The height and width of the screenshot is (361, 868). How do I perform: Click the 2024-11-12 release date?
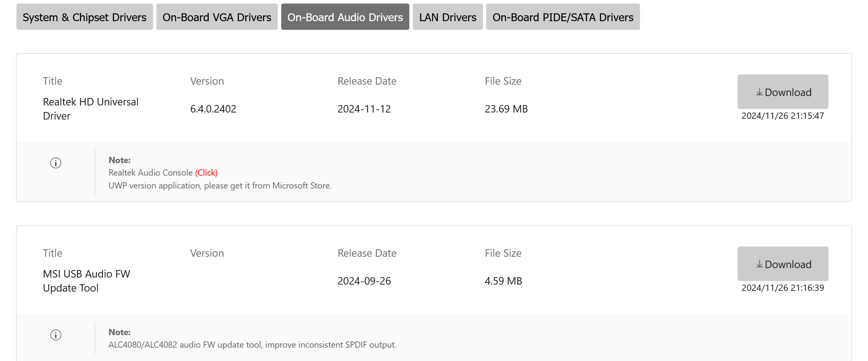pos(364,109)
